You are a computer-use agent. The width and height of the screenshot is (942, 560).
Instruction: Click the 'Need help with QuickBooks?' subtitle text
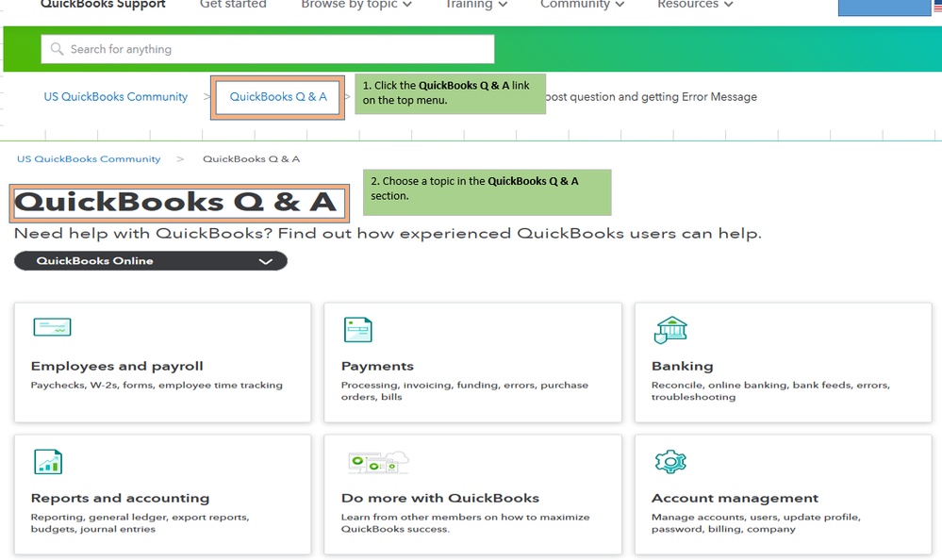click(388, 234)
